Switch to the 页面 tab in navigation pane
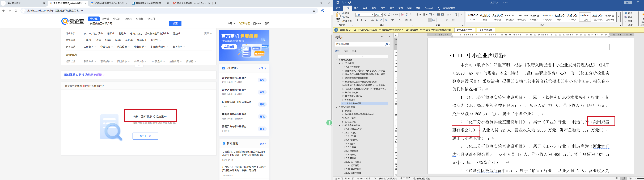This screenshot has width=644, height=180. [346, 51]
